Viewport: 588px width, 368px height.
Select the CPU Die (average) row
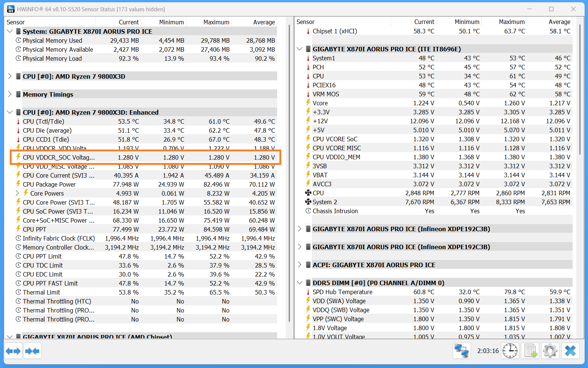pos(145,130)
